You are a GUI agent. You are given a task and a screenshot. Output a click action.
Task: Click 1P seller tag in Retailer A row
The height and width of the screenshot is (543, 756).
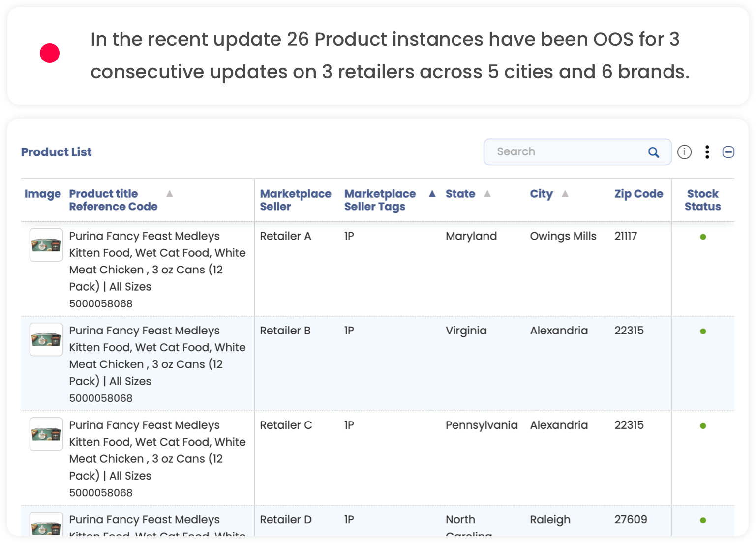(x=349, y=236)
